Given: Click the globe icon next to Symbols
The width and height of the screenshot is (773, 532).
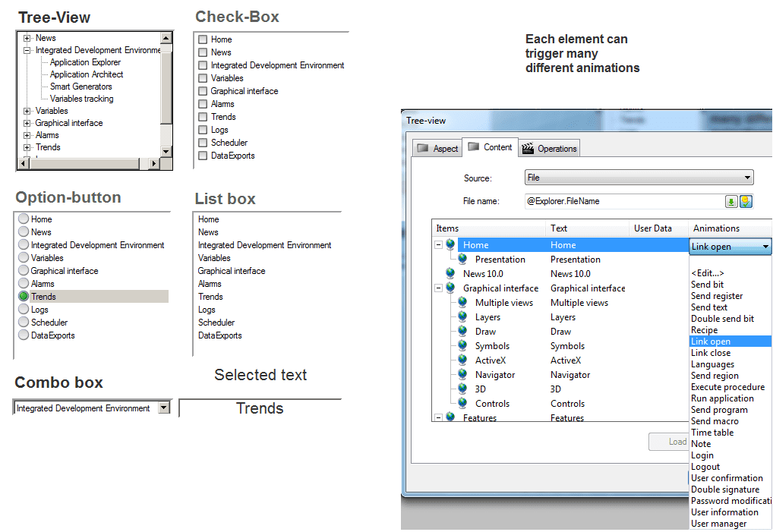Looking at the screenshot, I should click(x=462, y=346).
